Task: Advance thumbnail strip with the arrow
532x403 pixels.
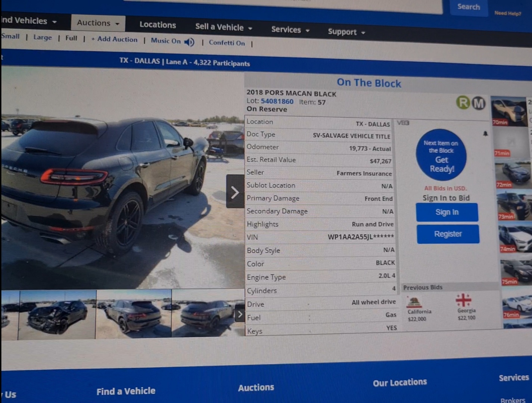Action: click(x=240, y=314)
